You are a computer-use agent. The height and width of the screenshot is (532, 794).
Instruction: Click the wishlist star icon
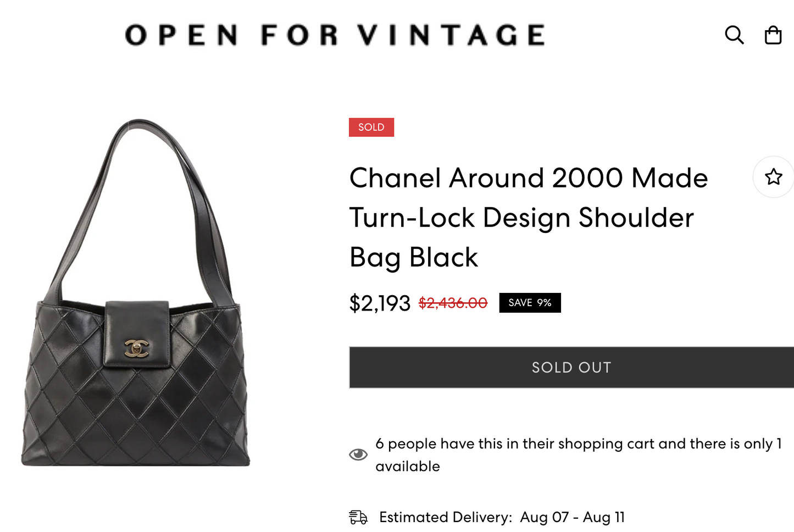point(774,177)
